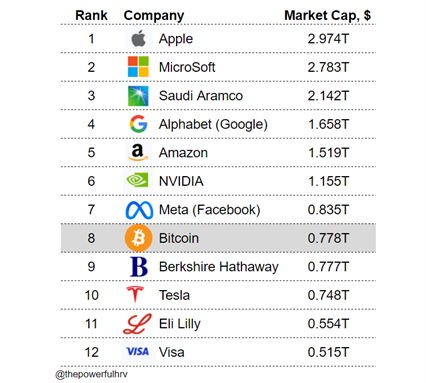This screenshot has width=426, height=383.
Task: Click the Market Cap column header
Action: pos(327,16)
